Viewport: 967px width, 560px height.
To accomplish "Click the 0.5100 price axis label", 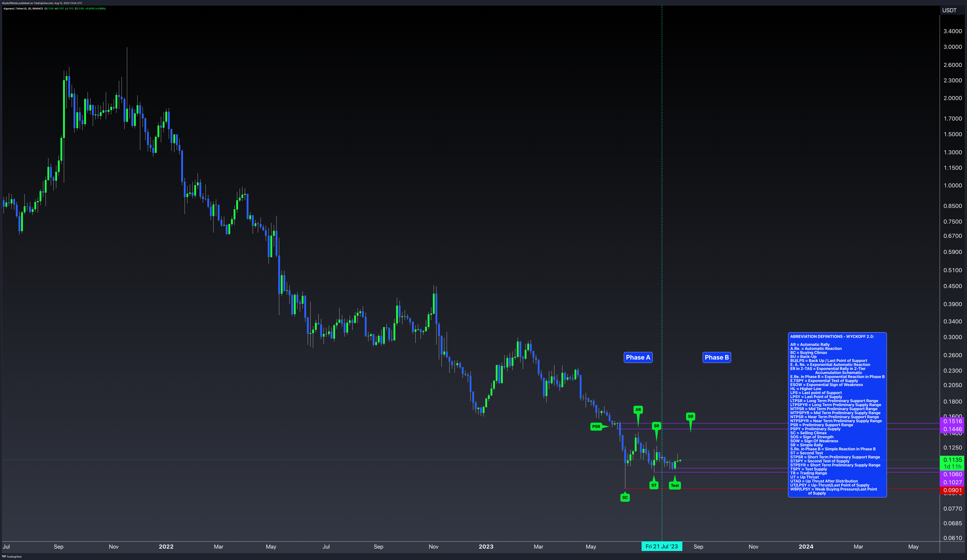I will click(953, 270).
